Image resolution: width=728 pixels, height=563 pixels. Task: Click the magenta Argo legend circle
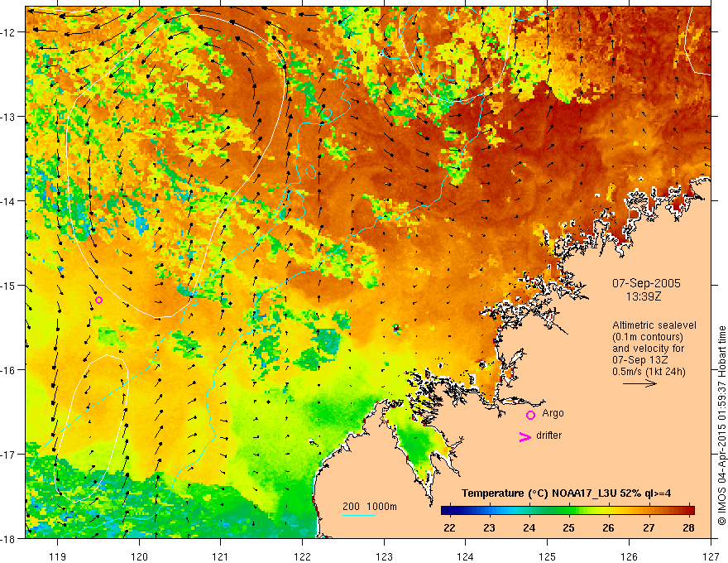[x=530, y=416]
